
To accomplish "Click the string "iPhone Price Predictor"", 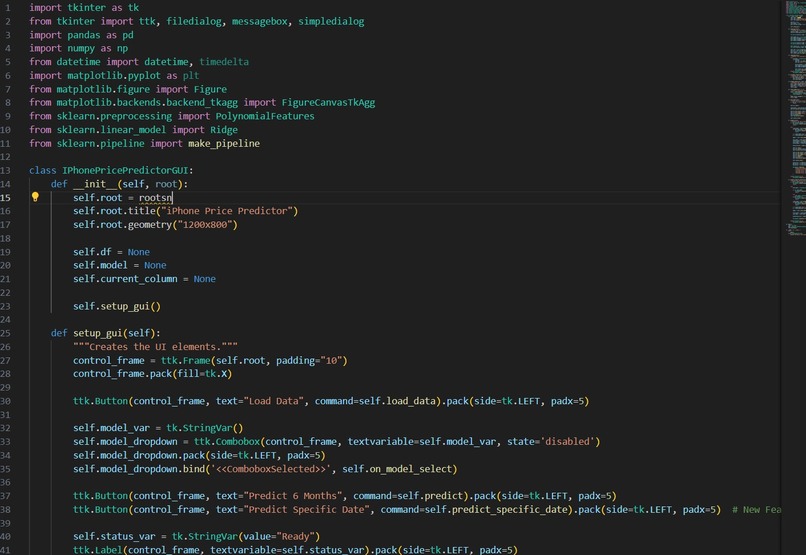I will (229, 211).
